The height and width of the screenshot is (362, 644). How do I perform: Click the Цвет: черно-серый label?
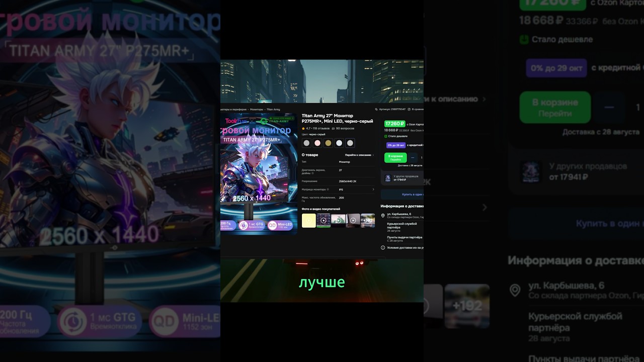pos(313,134)
